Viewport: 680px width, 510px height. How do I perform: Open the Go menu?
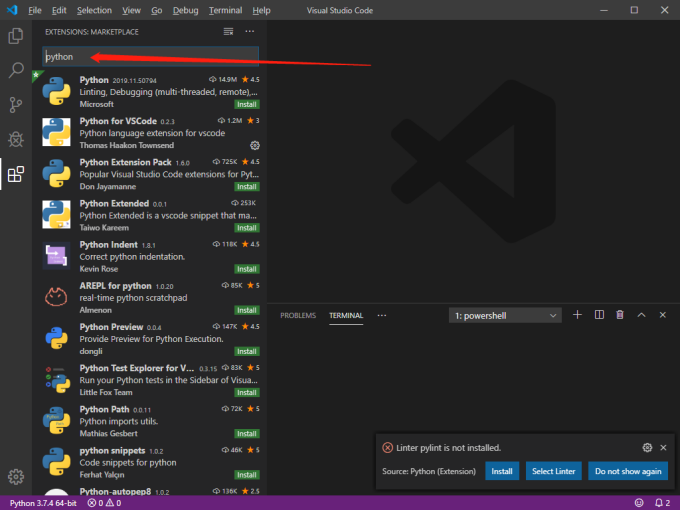[157, 10]
